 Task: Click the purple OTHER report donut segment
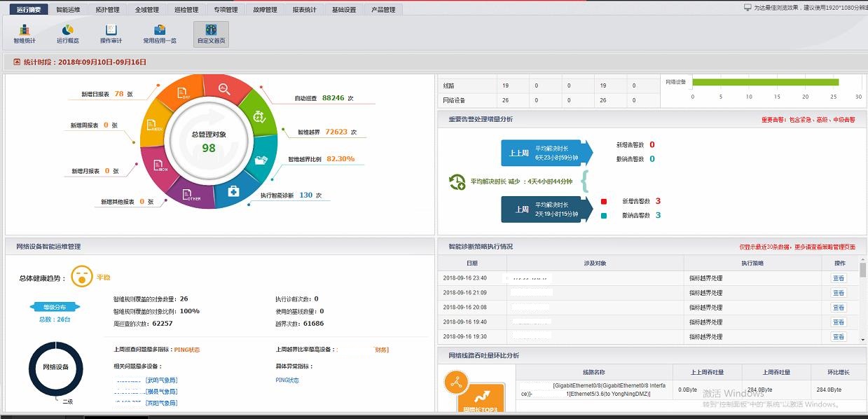[x=193, y=193]
